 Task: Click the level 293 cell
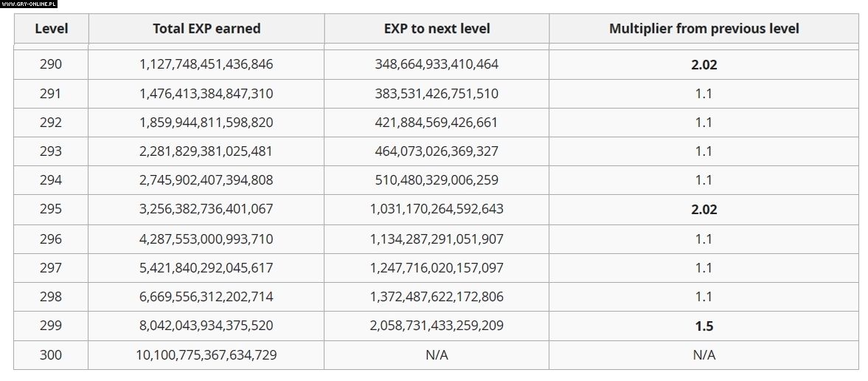[x=51, y=151]
